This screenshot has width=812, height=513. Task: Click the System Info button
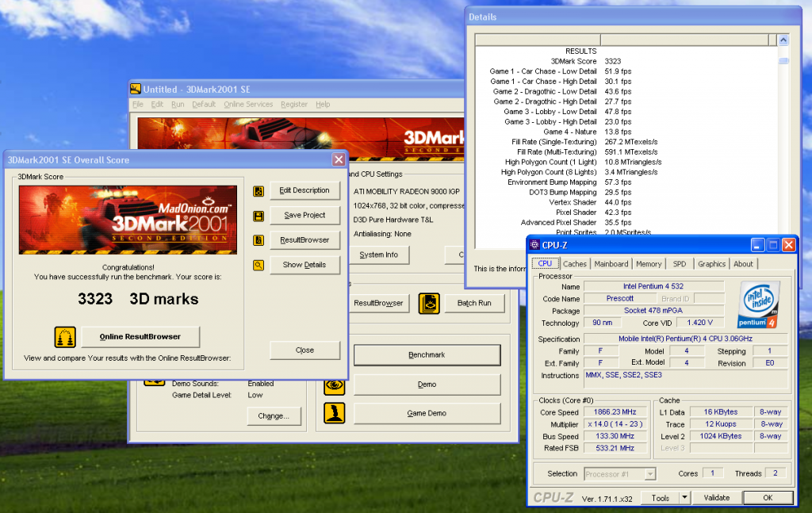pyautogui.click(x=379, y=255)
